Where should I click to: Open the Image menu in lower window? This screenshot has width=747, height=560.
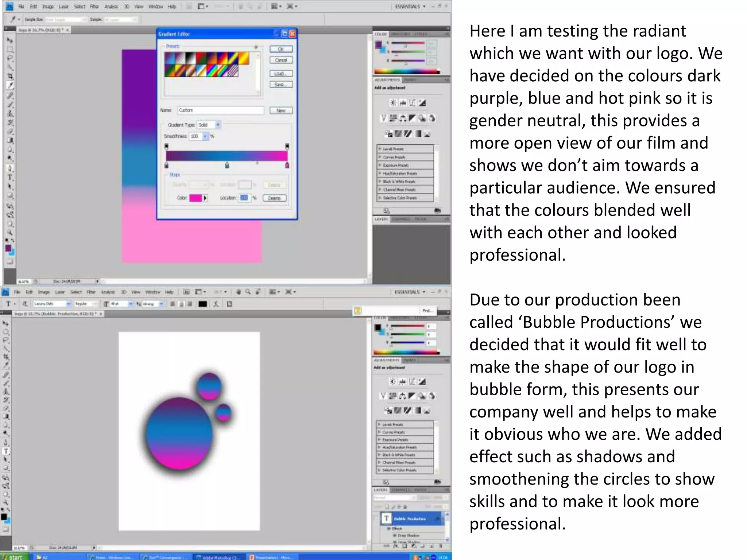44,292
